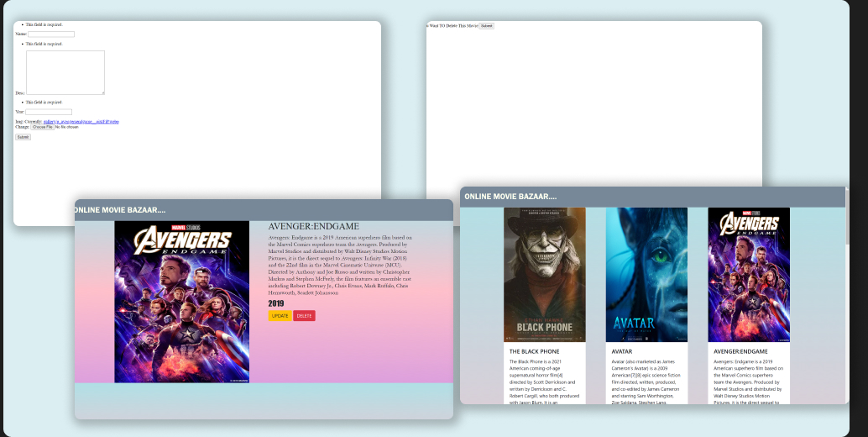
Task: Click the Avatar card description text
Action: point(646,382)
